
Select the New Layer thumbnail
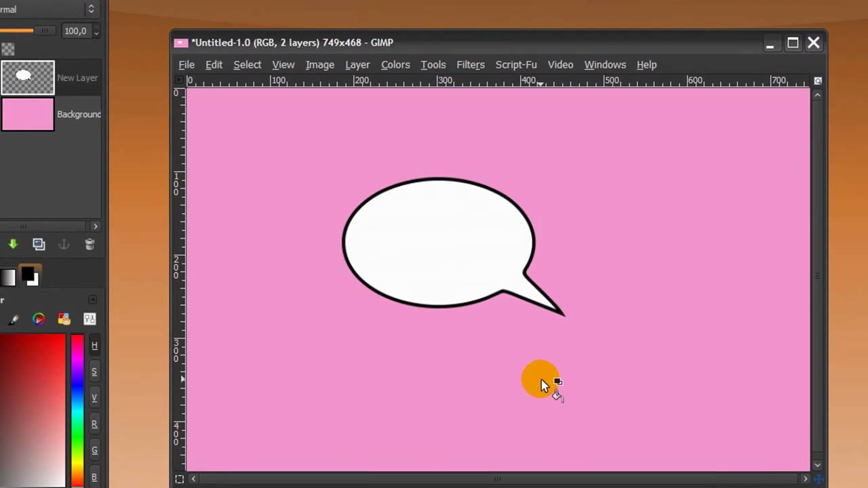pos(28,77)
